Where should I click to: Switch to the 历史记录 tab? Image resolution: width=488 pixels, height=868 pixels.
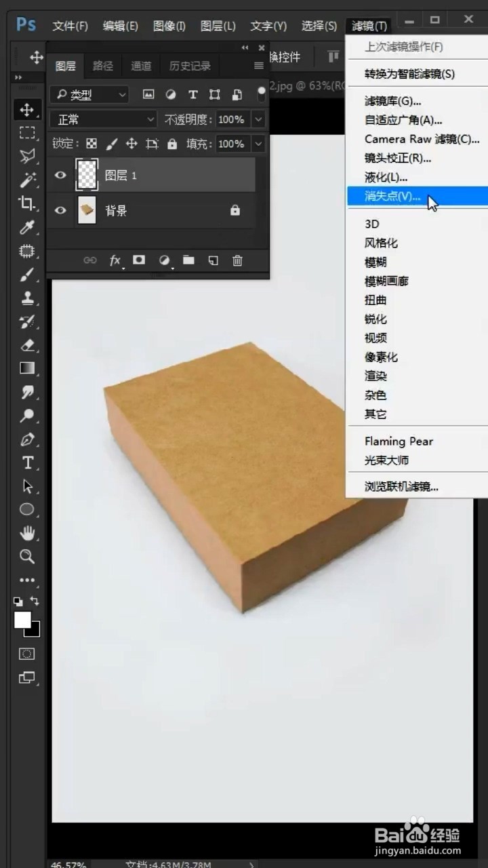pos(190,66)
